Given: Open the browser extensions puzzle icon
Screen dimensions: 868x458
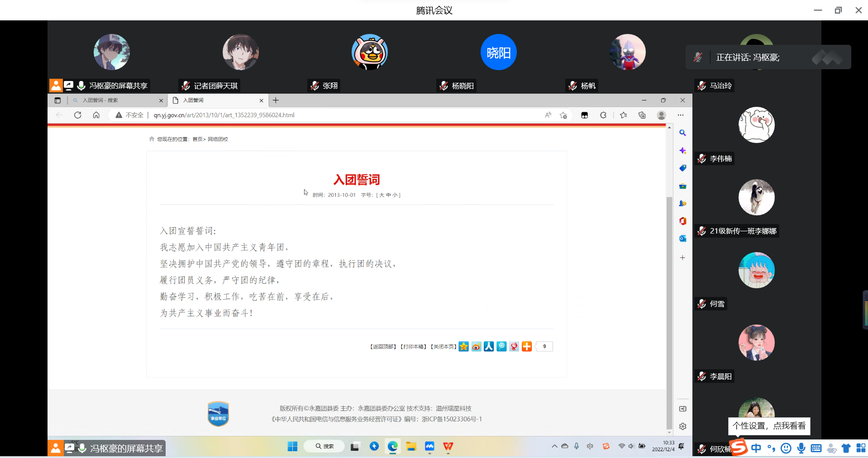Looking at the screenshot, I should pos(603,115).
